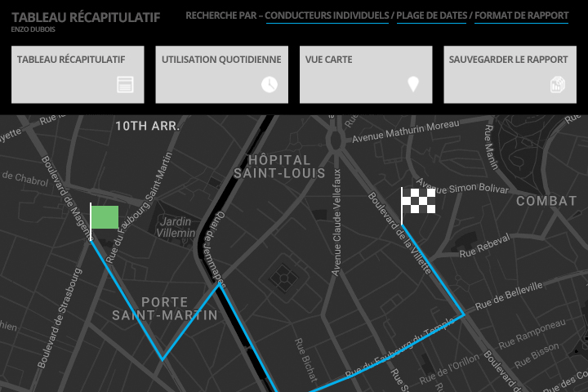Open the Vue Carte view

[365, 74]
